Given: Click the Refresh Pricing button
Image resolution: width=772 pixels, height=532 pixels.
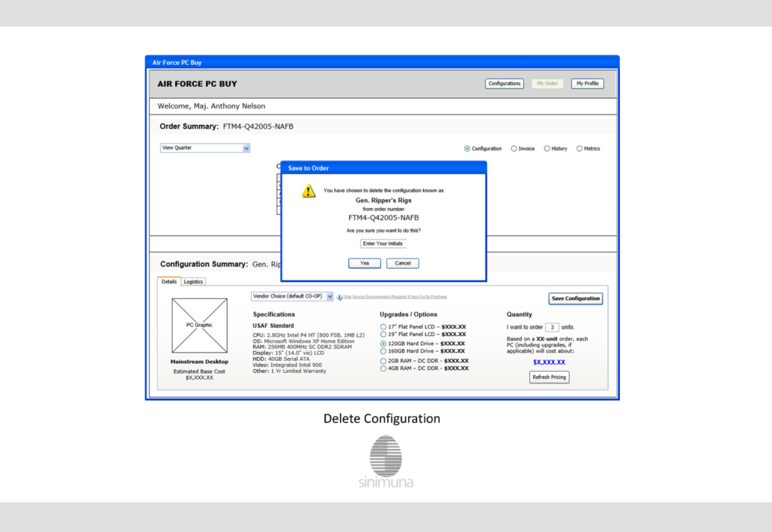Looking at the screenshot, I should pyautogui.click(x=549, y=378).
